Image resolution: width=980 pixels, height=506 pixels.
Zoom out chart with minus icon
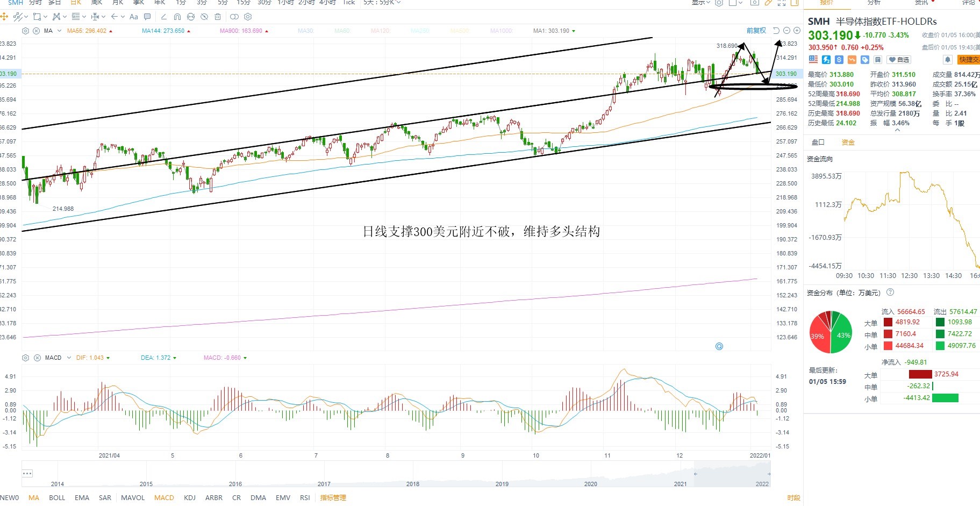tap(786, 31)
